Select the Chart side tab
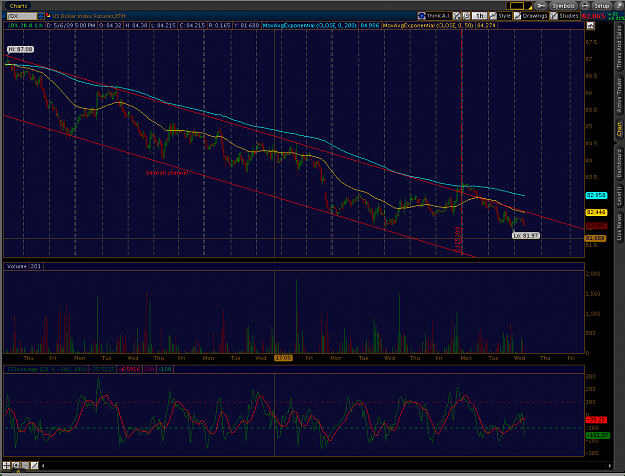This screenshot has width=625, height=476. click(619, 130)
